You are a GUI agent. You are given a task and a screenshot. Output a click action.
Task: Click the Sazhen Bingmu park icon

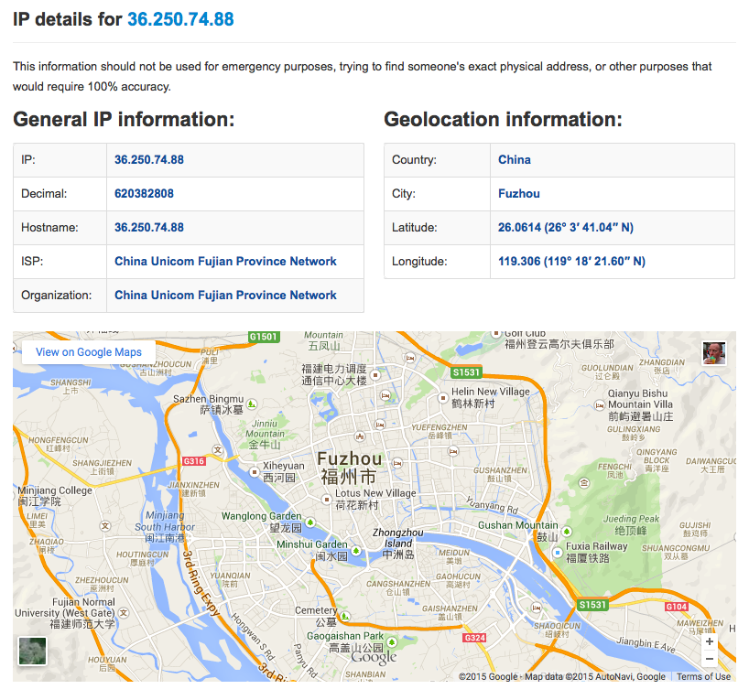click(x=252, y=404)
